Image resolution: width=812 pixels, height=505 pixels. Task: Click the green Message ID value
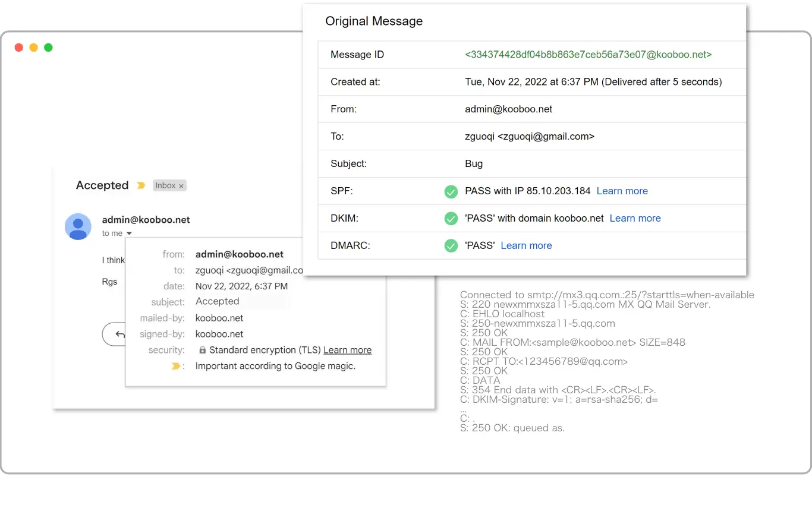tap(588, 55)
